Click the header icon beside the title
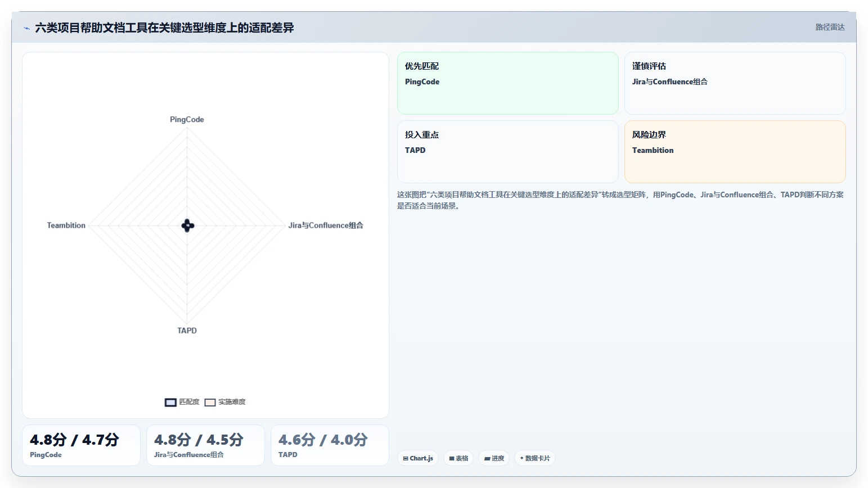 [26, 28]
